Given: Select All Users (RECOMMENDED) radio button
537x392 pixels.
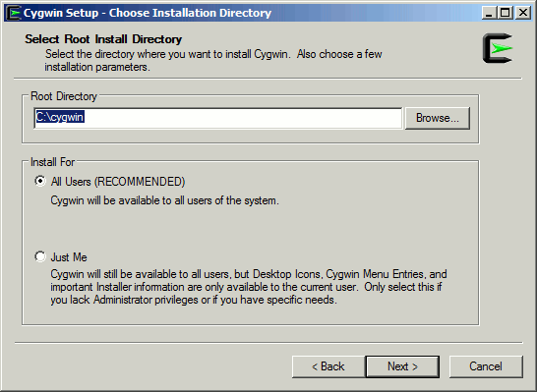Looking at the screenshot, I should [x=40, y=181].
